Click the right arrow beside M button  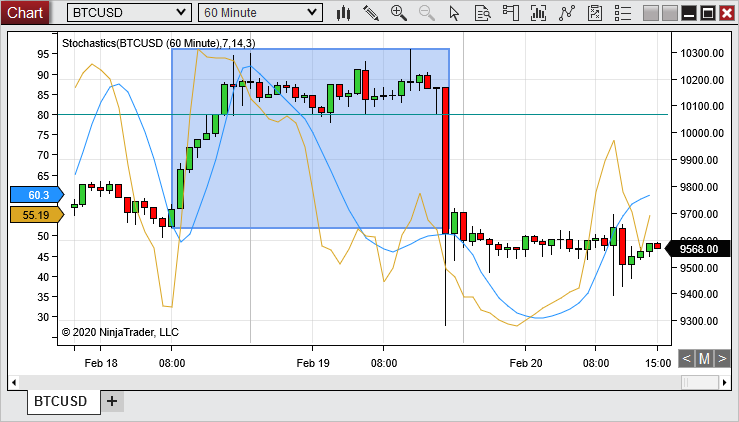pyautogui.click(x=721, y=358)
